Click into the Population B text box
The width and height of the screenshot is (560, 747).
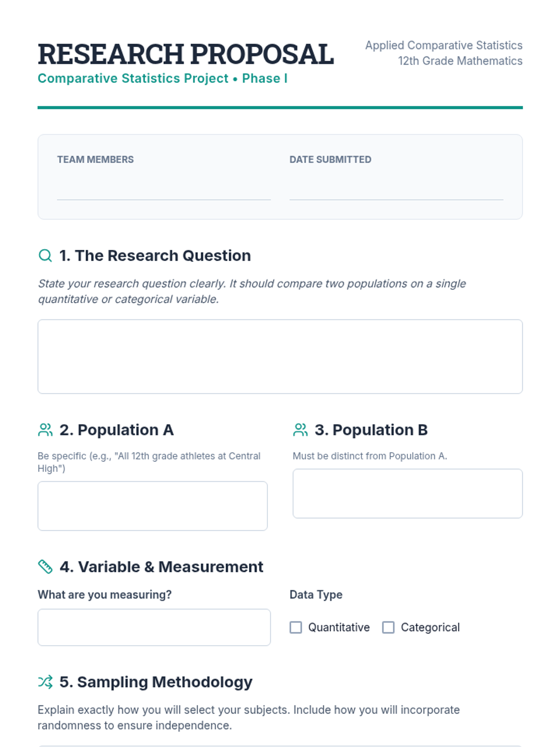pyautogui.click(x=407, y=493)
